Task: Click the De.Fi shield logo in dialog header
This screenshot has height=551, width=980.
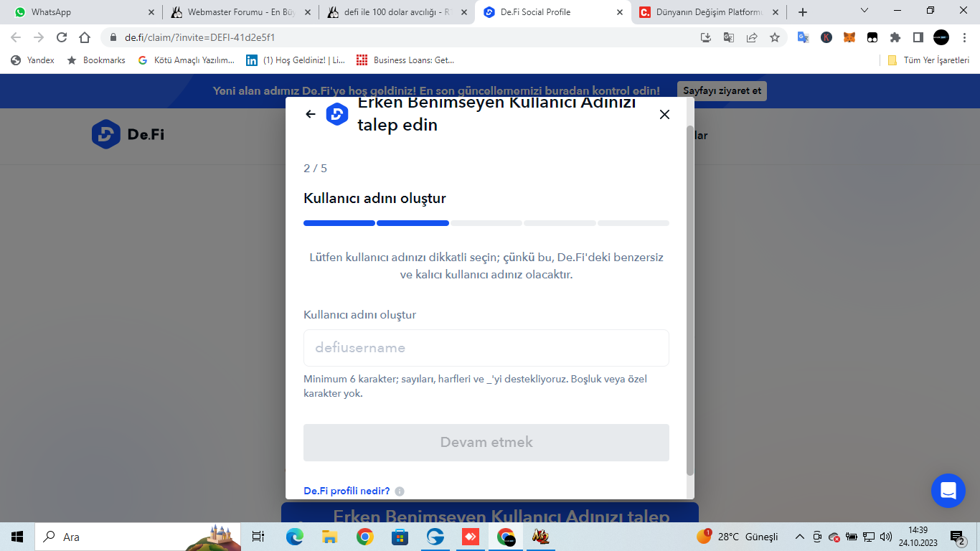Action: click(x=337, y=114)
